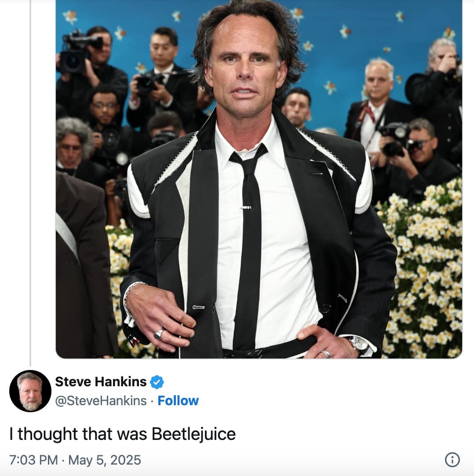Open the Steve Hankins display name
This screenshot has height=476, width=474.
[x=101, y=381]
